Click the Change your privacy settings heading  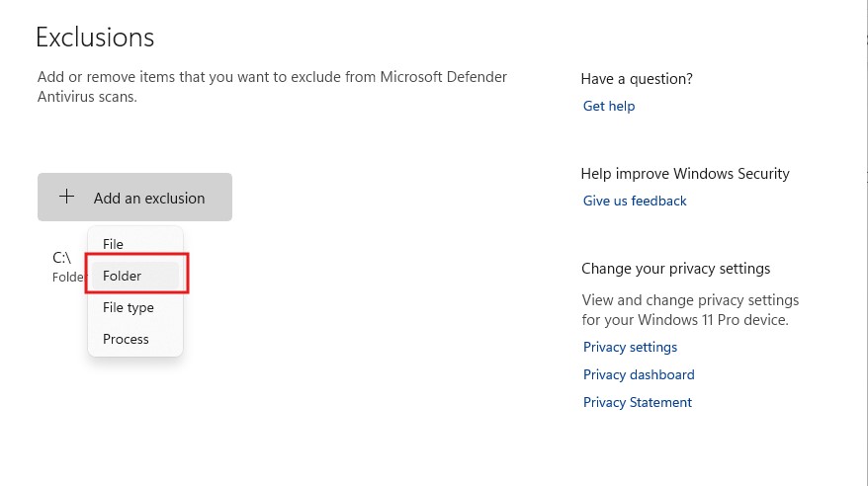coord(675,269)
